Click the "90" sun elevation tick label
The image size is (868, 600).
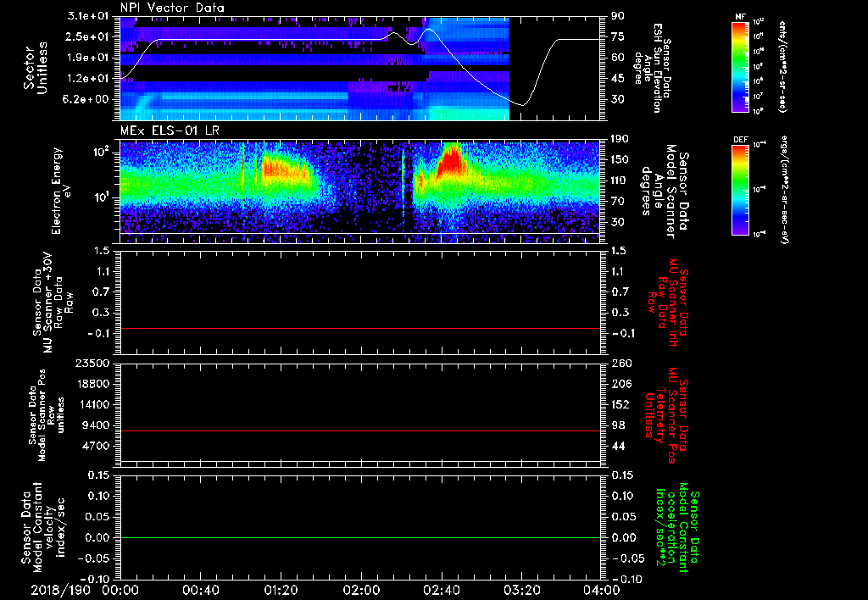click(618, 16)
